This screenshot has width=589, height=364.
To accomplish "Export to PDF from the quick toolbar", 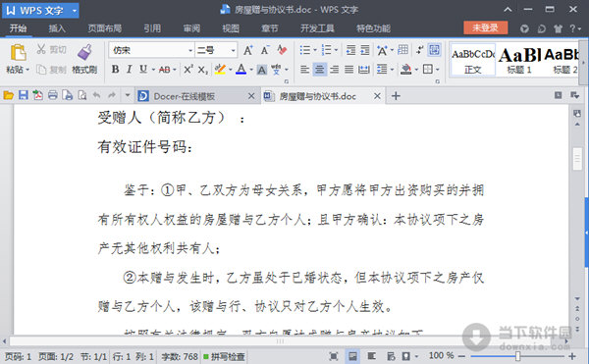I will (x=38, y=96).
